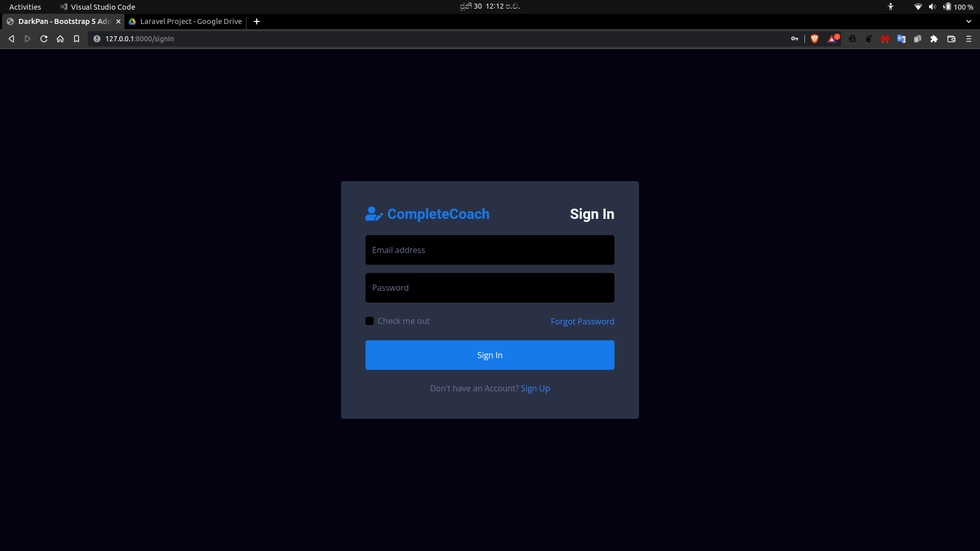The width and height of the screenshot is (980, 551).
Task: Enable the Check me out checkbox
Action: [370, 321]
